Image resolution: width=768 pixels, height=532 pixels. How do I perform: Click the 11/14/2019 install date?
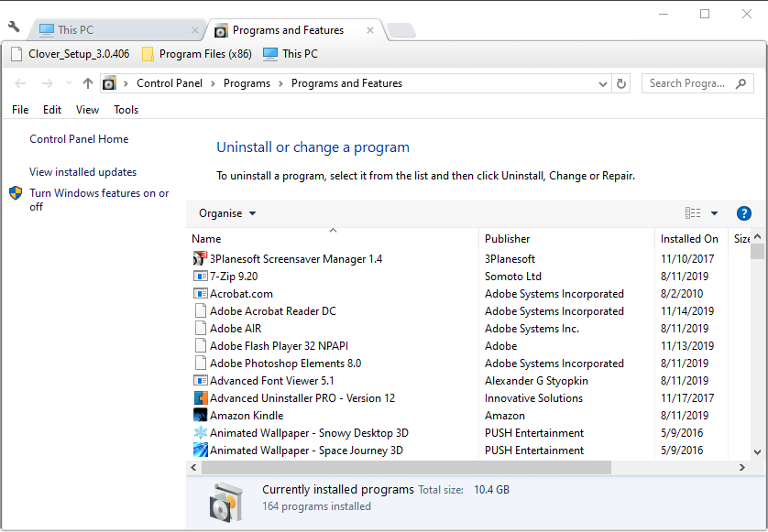(687, 311)
